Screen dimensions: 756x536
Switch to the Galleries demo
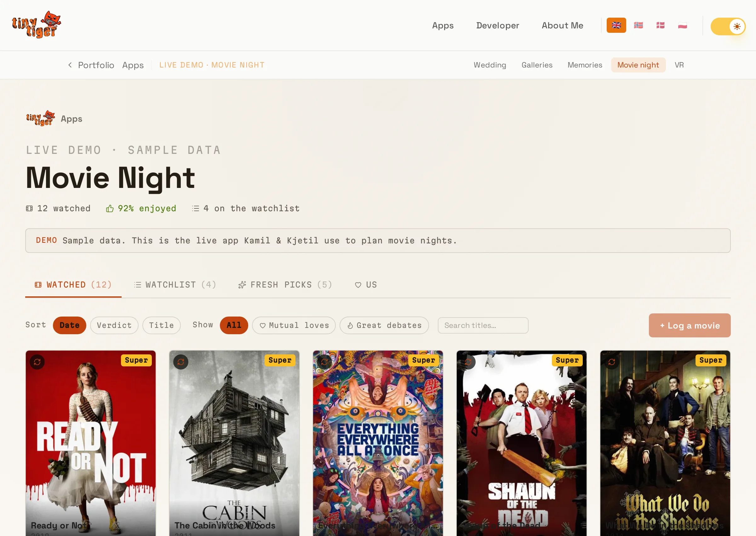(x=536, y=65)
